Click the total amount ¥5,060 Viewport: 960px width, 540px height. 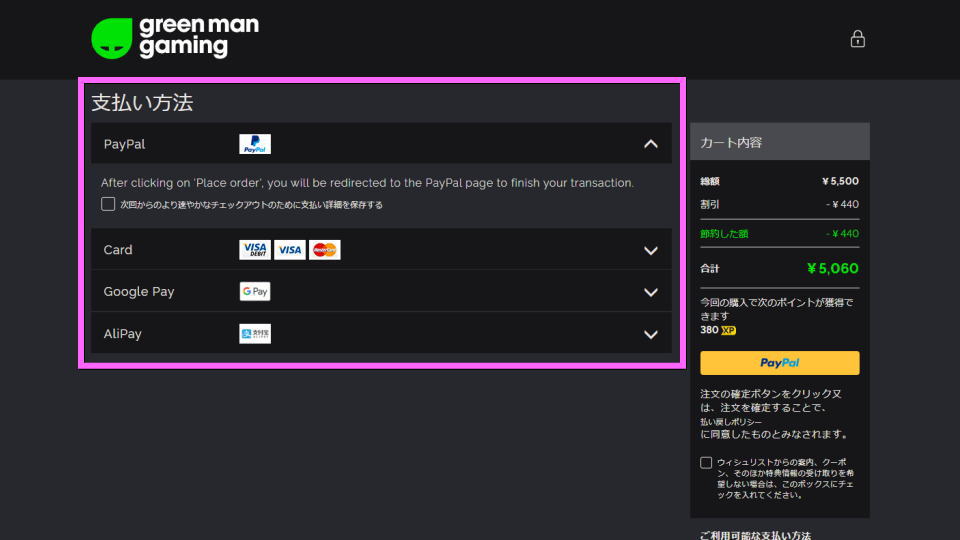[x=832, y=268]
